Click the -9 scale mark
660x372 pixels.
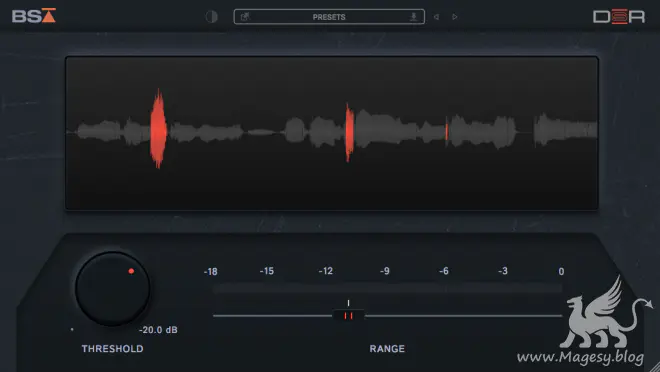coord(385,271)
